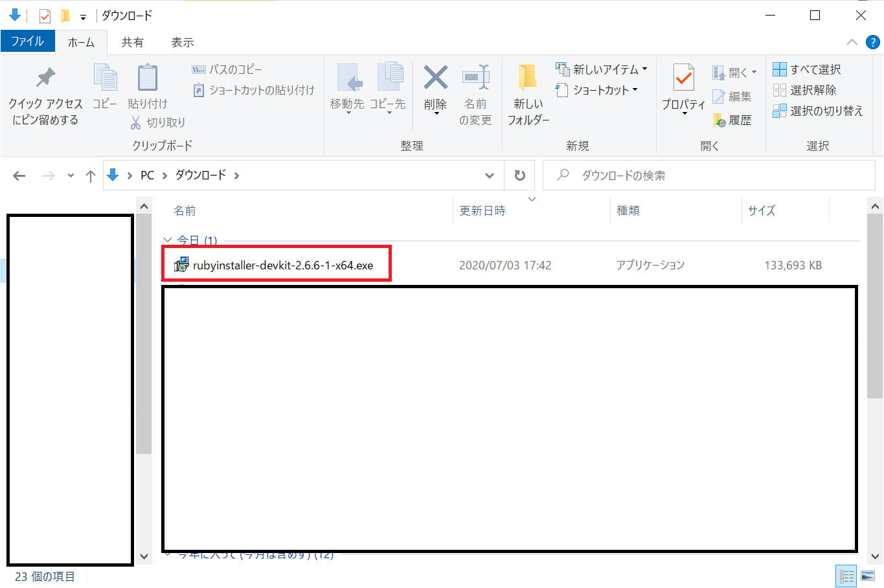
Task: Click the Refresh button
Action: tap(519, 175)
